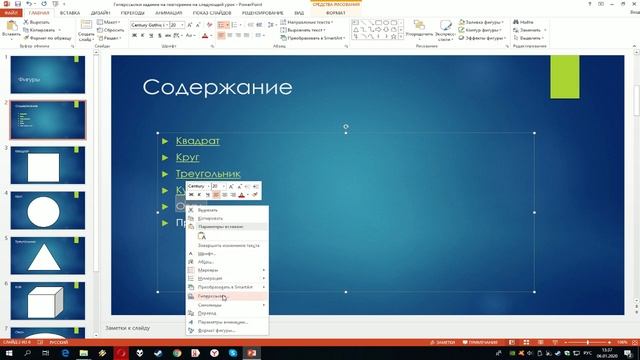
Task: Click Format Painter (Формат по образцу)
Action: click(x=47, y=38)
